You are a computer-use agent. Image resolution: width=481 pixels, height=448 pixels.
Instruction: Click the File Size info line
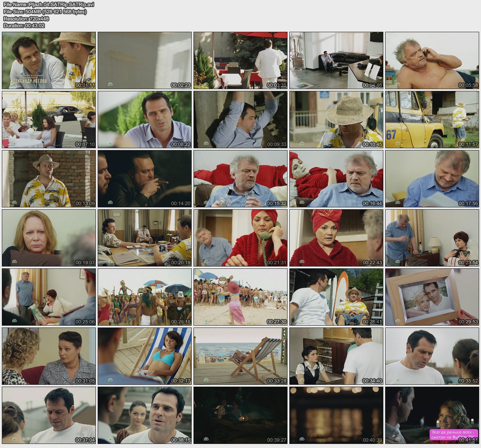[45, 11]
